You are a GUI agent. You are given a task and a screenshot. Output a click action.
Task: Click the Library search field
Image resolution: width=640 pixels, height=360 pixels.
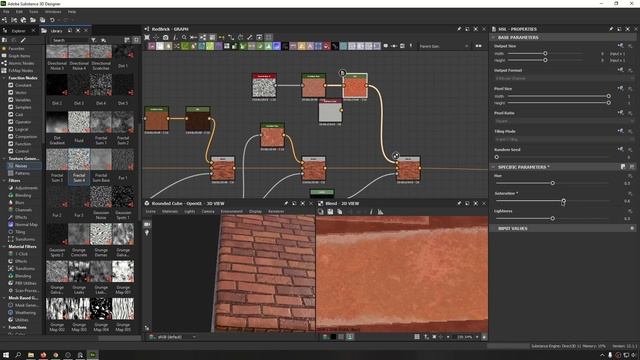68,40
